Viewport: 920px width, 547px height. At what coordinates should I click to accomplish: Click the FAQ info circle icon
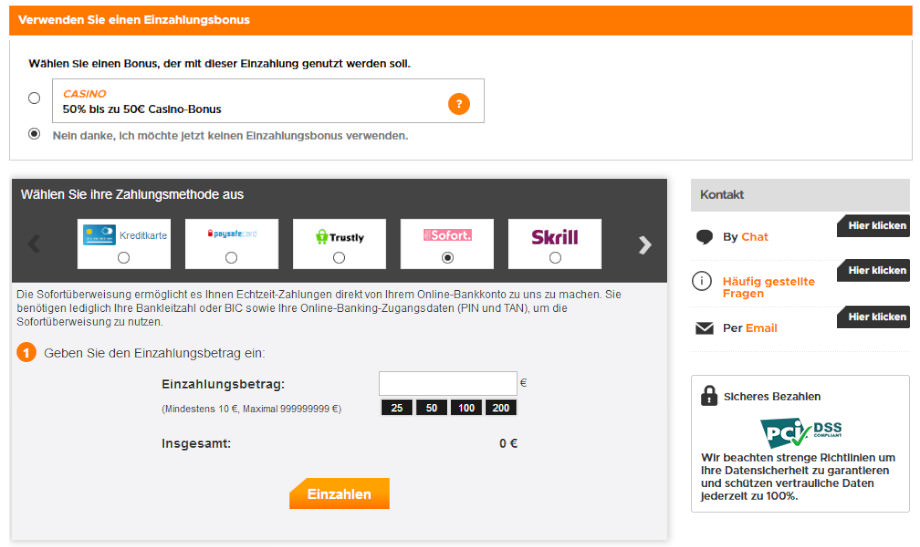tap(702, 281)
